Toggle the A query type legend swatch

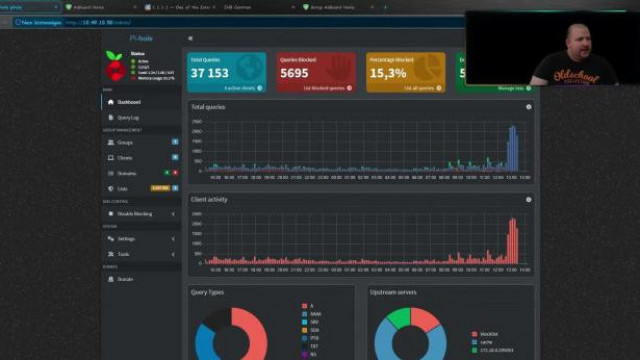tap(304, 306)
